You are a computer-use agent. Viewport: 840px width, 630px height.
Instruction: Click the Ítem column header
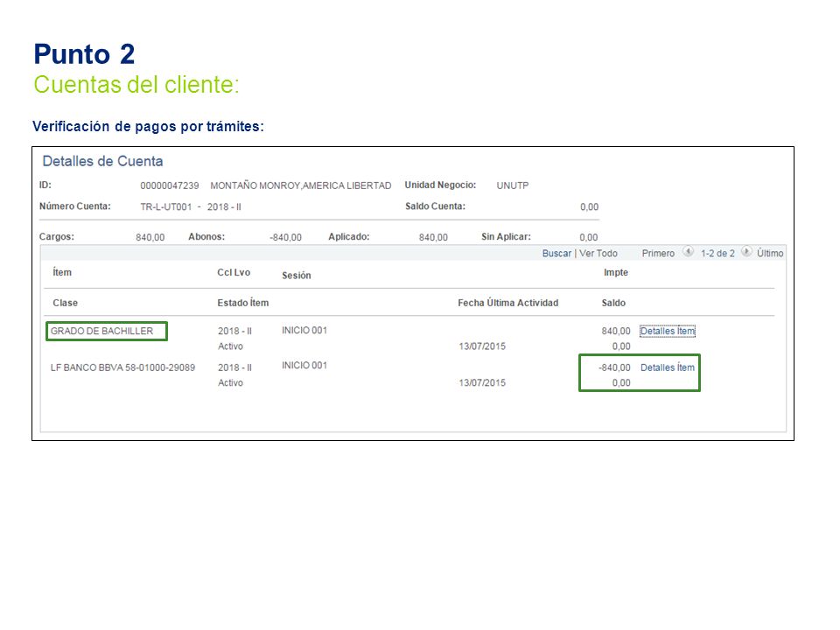tap(62, 272)
